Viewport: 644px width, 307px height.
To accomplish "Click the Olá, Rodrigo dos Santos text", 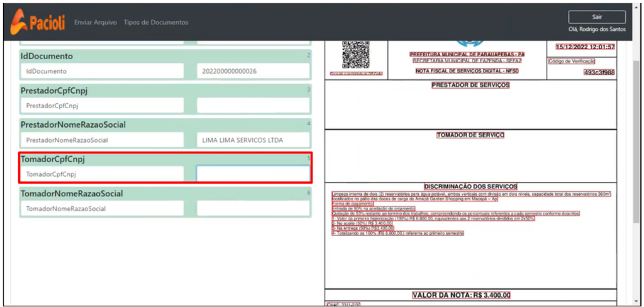I will click(597, 30).
